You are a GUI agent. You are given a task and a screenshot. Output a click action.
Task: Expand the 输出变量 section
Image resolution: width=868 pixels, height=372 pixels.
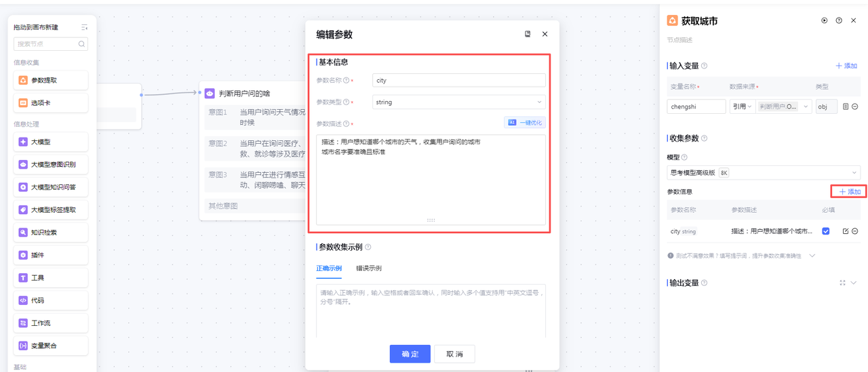(x=854, y=283)
